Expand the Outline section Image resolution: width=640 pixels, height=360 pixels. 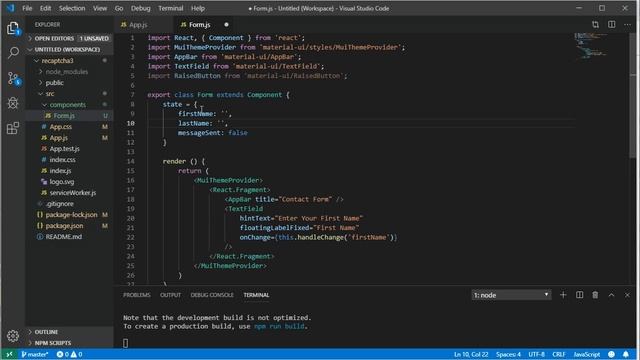69,332
